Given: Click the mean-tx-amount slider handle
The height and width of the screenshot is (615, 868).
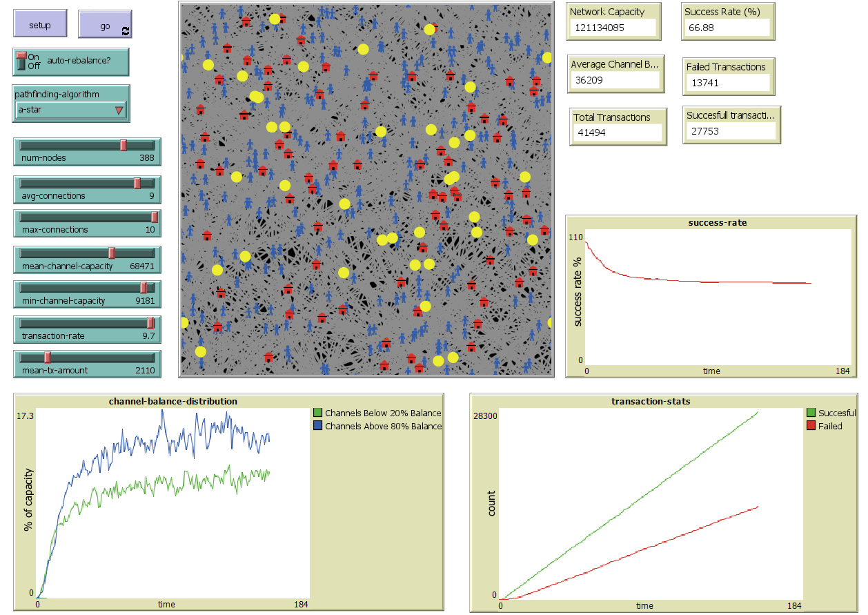Looking at the screenshot, I should point(48,358).
